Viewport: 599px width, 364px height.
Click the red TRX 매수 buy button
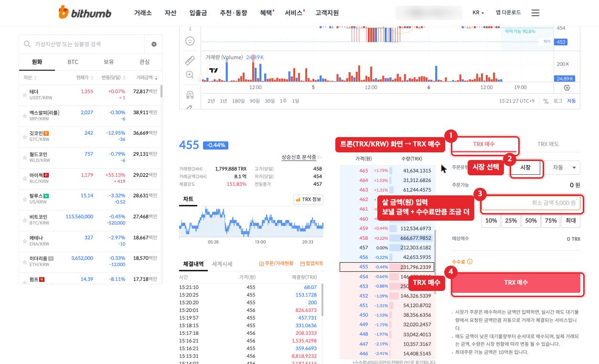pos(516,283)
